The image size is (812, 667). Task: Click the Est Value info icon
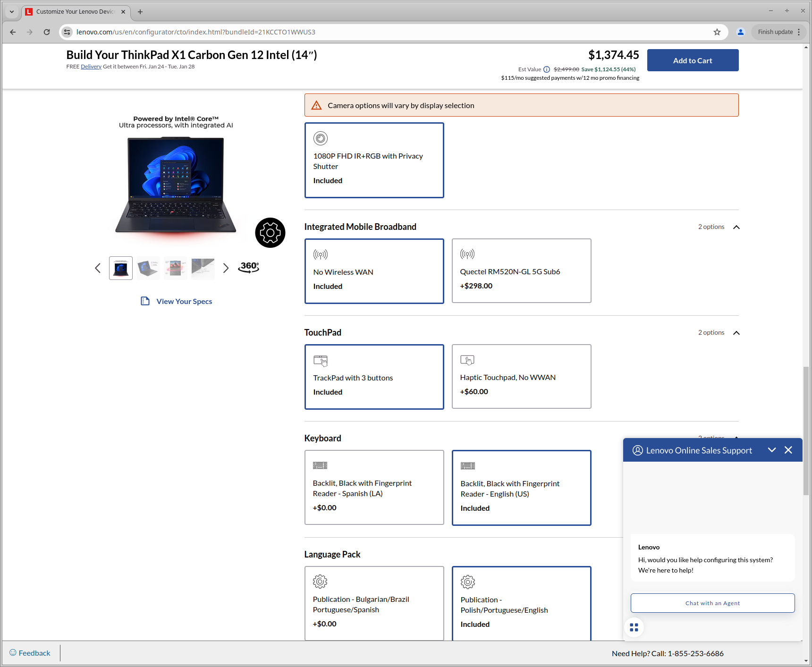tap(547, 69)
